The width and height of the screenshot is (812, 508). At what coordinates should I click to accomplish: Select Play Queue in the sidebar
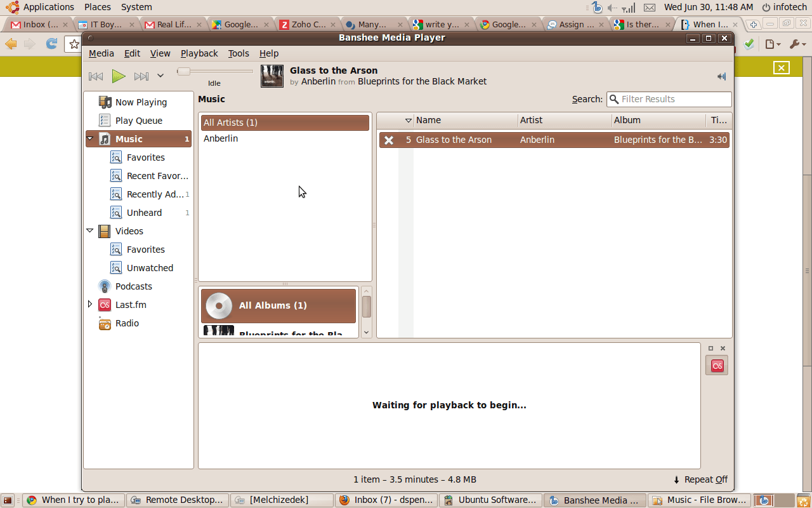pos(139,121)
